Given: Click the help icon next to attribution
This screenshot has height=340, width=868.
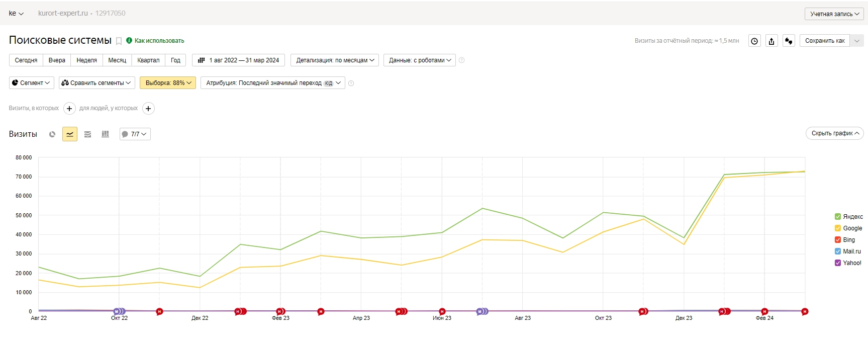Looking at the screenshot, I should point(351,83).
